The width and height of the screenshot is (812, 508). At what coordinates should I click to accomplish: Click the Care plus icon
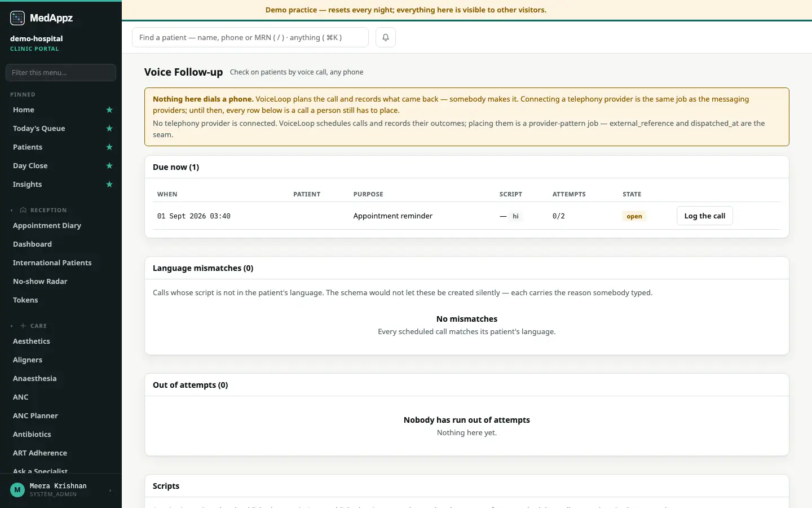23,326
